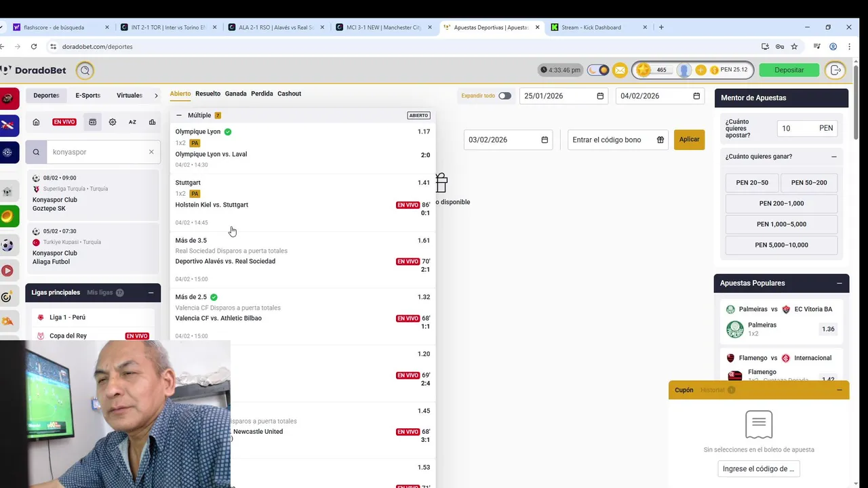Click the logout icon in header
The width and height of the screenshot is (868, 488).
pyautogui.click(x=835, y=70)
